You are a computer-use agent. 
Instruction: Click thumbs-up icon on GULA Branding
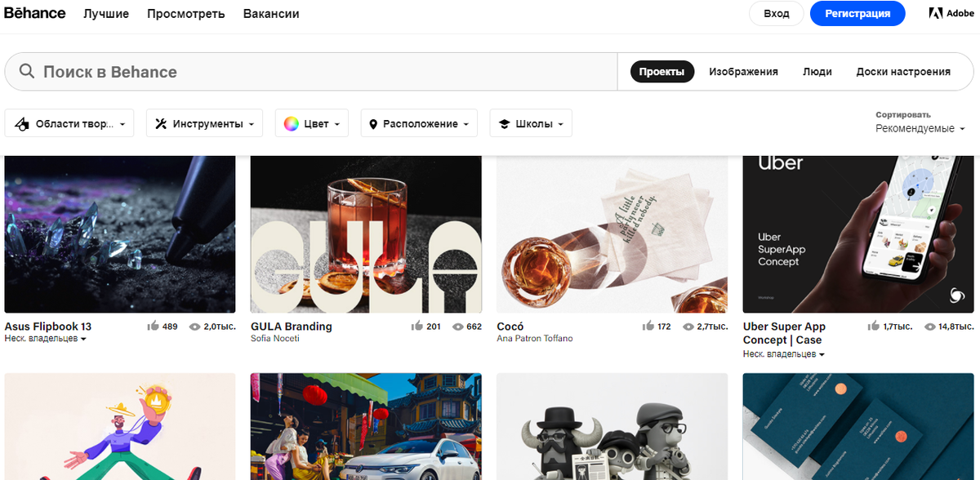pos(416,327)
